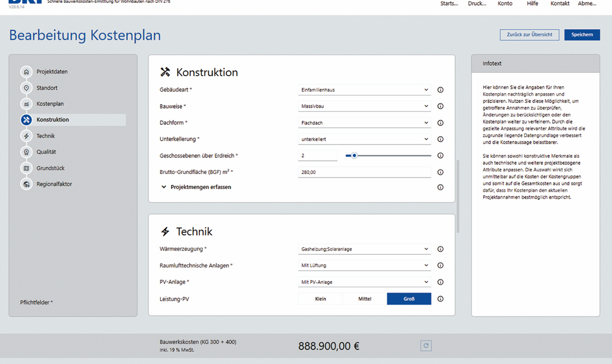This screenshot has width=612, height=364.
Task: Go to Standort section label
Action: [47, 88]
